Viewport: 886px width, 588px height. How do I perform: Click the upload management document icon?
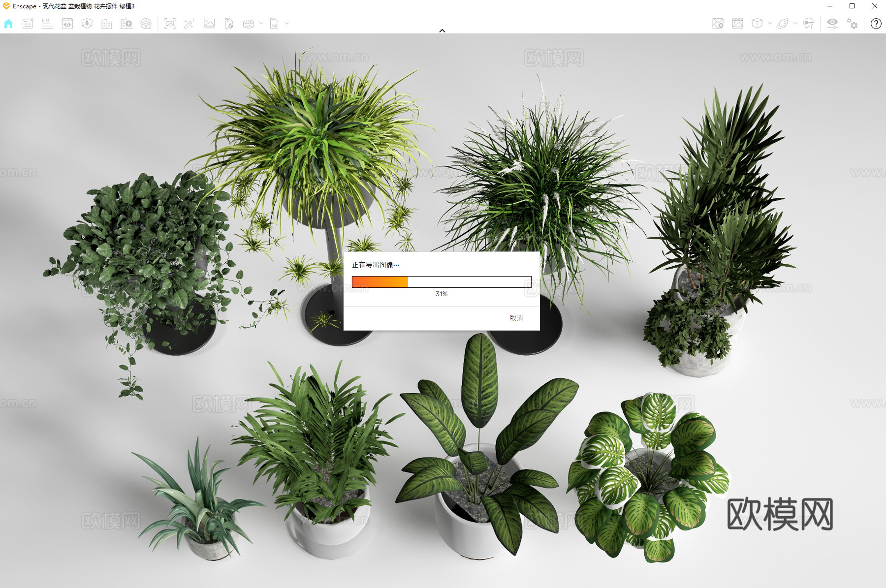229,24
